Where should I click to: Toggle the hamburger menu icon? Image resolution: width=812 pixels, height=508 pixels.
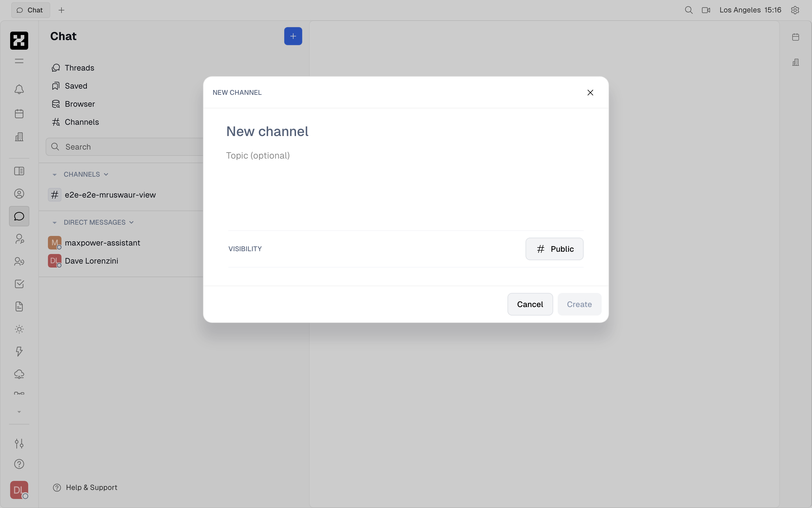[19, 61]
